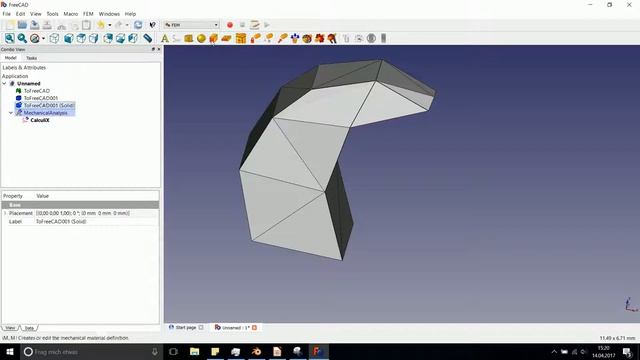The height and width of the screenshot is (360, 640).
Task: Set the rear view cube icon
Action: pyautogui.click(x=108, y=38)
